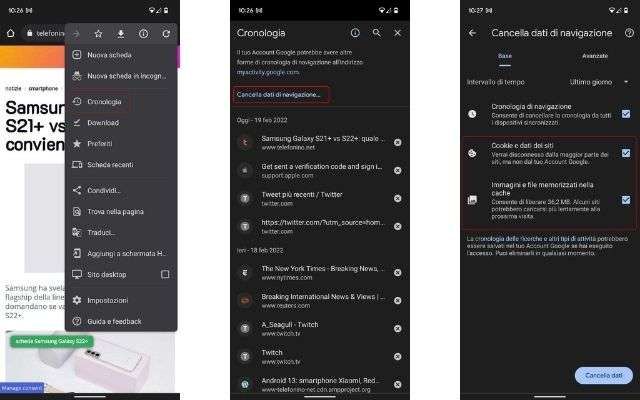Tap the download page icon
640x400 pixels.
click(x=121, y=34)
